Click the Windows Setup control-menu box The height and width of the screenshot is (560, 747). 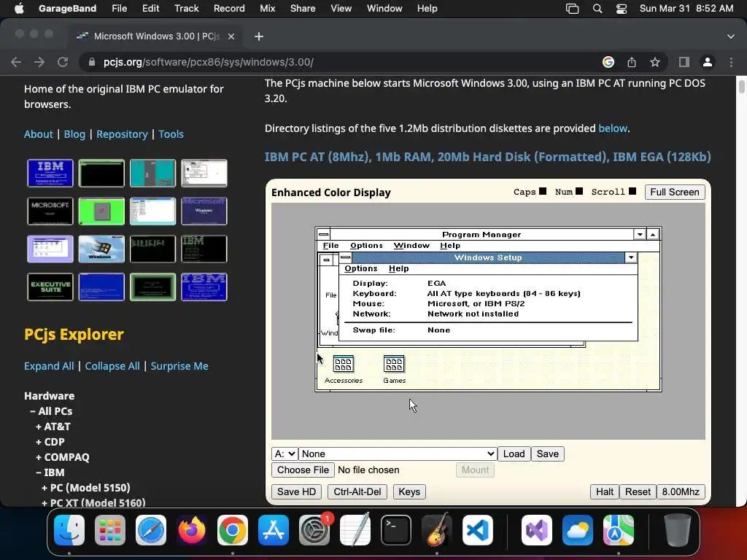346,257
